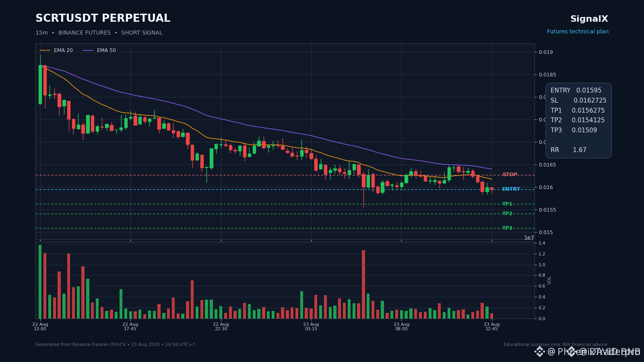This screenshot has width=644, height=362.
Task: Click the '22 Aug 13:00' time axis label
Action: [x=40, y=327]
